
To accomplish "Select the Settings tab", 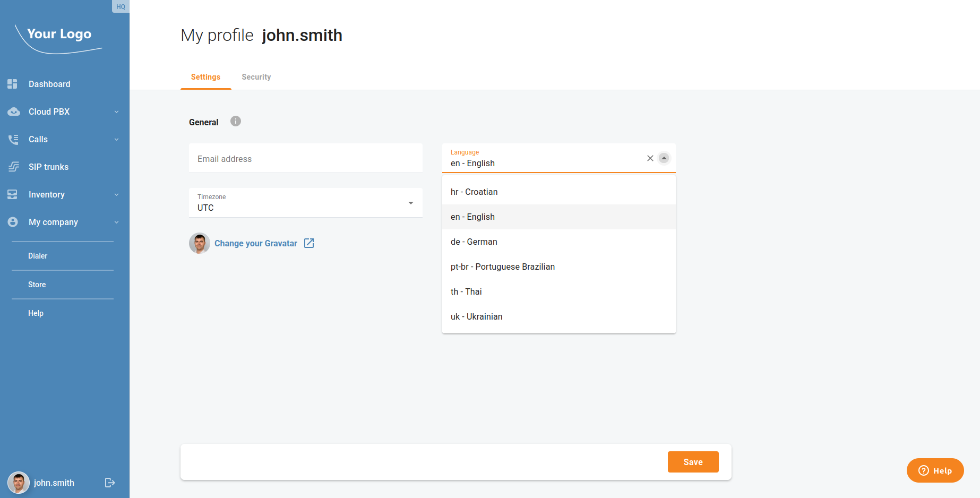I will pos(205,77).
